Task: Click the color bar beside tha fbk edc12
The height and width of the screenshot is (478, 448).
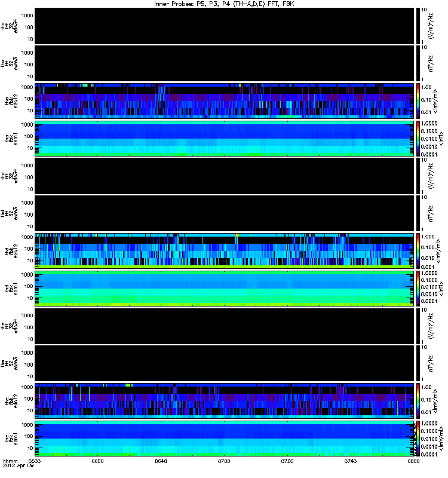Action: point(418,101)
